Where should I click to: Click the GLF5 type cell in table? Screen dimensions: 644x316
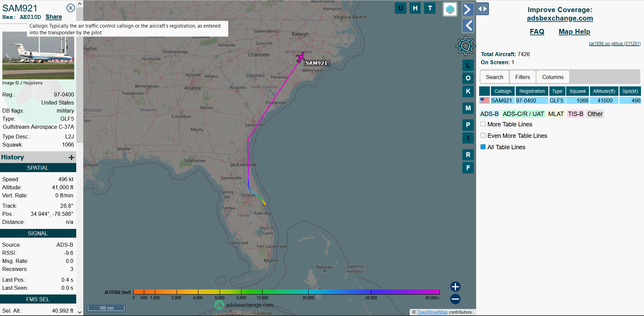point(557,101)
